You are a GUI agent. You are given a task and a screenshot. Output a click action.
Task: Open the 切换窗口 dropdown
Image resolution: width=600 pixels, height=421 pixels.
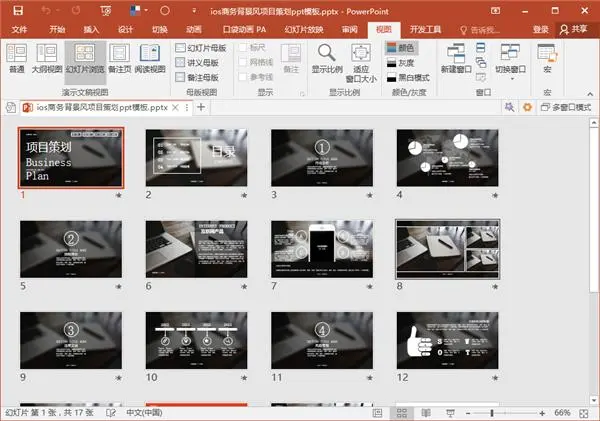[x=510, y=61]
